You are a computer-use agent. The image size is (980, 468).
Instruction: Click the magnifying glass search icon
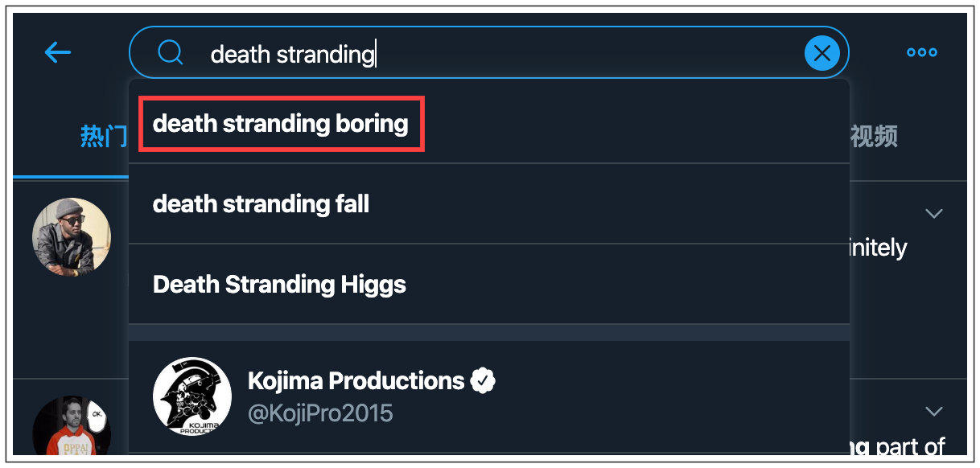pos(171,53)
